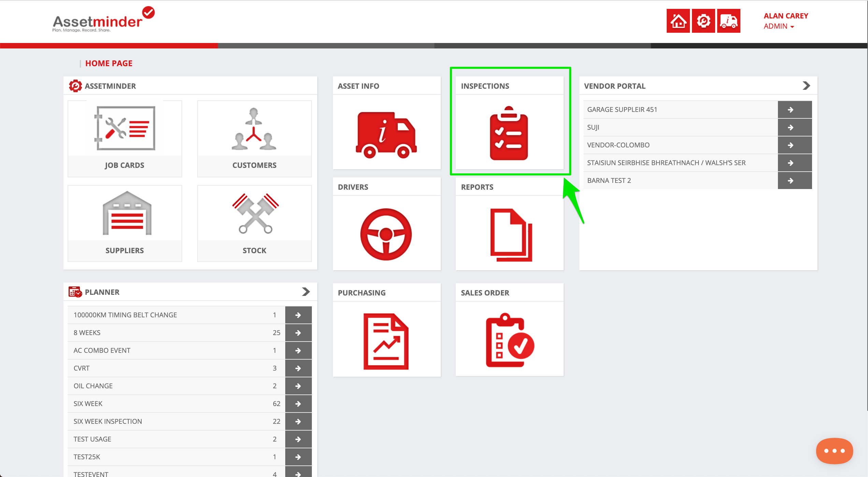Open the orange chat bubble
Screen dimensions: 868x477
click(x=835, y=451)
